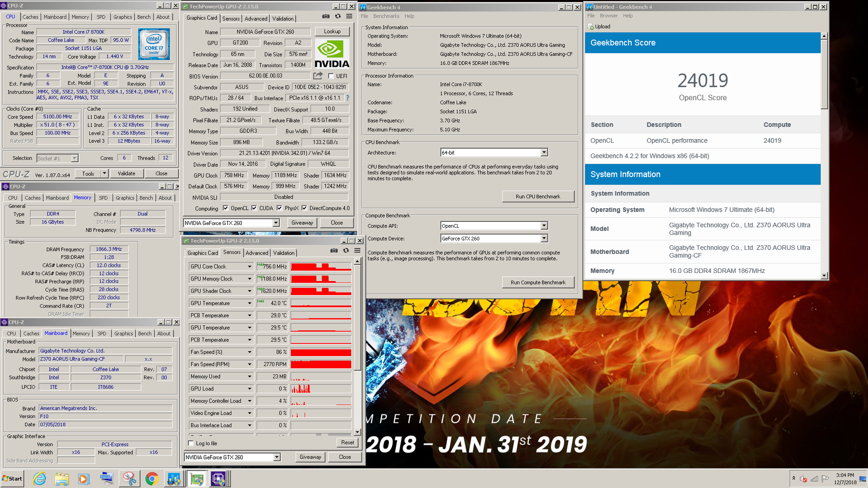Click Giveaway button in GPU-Z Sensors window
The width and height of the screenshot is (868, 488).
coord(310,457)
